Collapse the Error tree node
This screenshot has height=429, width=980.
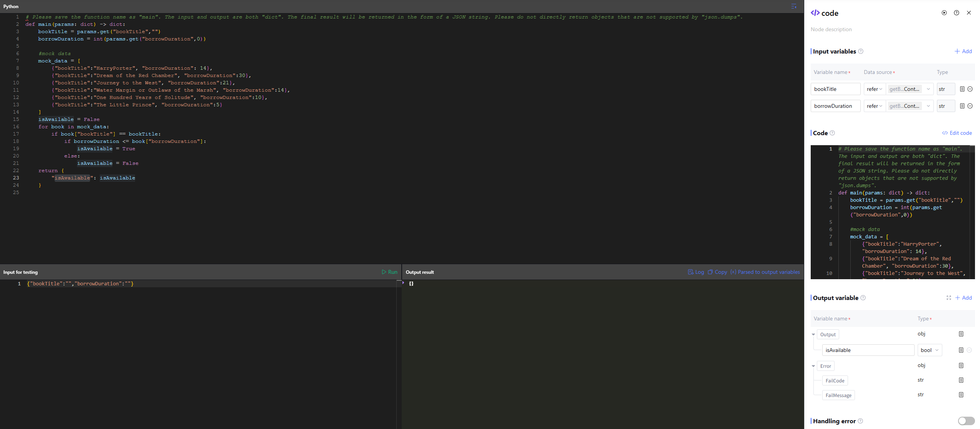(x=813, y=366)
